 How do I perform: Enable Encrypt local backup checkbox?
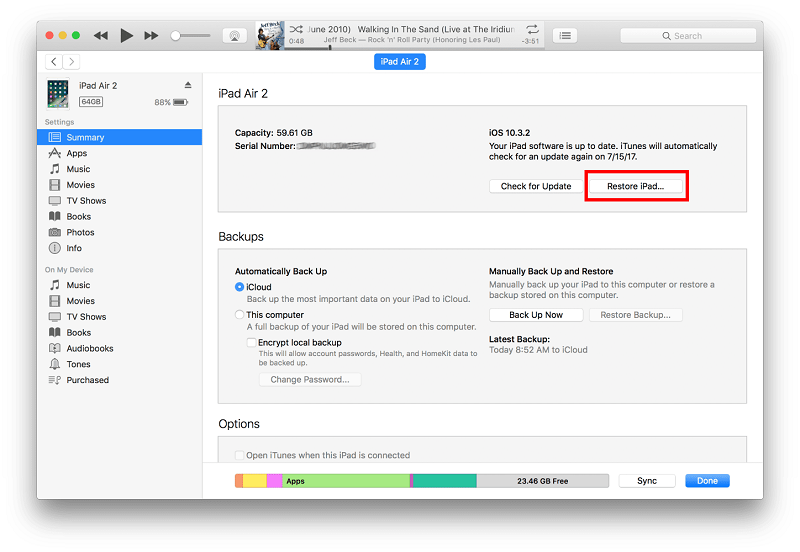(x=252, y=342)
